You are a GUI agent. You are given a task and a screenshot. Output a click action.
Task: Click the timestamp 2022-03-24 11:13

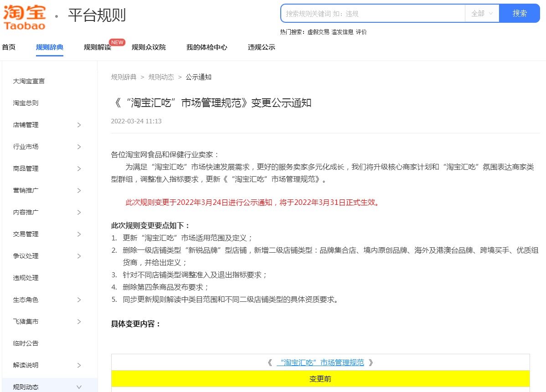tap(136, 122)
